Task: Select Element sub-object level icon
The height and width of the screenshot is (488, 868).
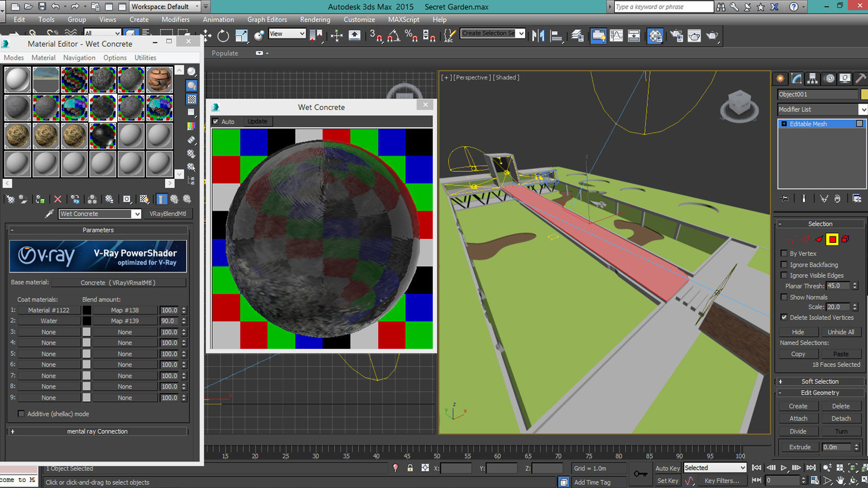Action: coord(845,239)
